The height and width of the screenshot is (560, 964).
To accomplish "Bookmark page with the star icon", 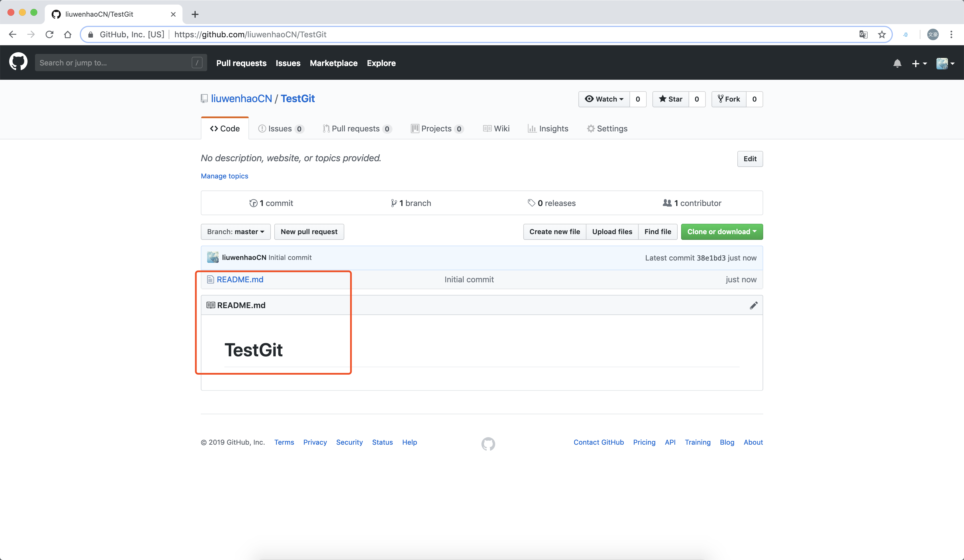I will 882,34.
